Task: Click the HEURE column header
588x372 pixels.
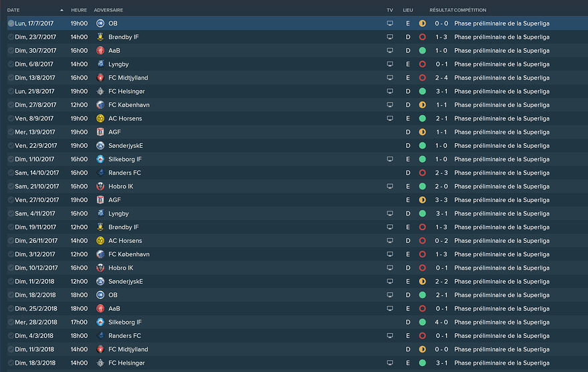Action: tap(79, 10)
